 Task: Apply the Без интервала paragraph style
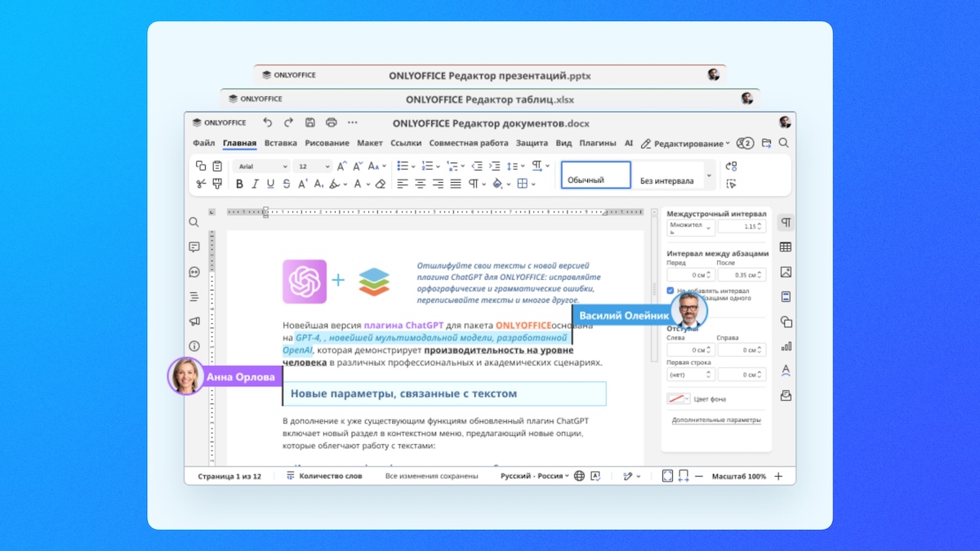pyautogui.click(x=668, y=176)
